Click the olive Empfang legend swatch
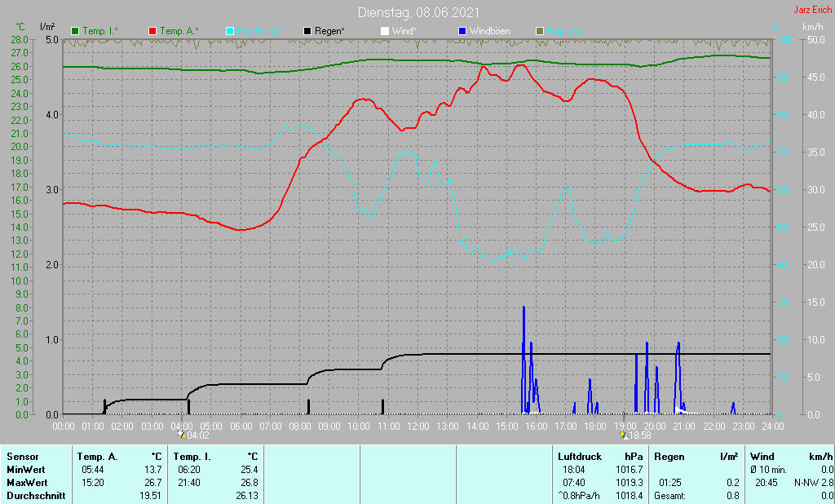This screenshot has width=835, height=504. click(540, 31)
